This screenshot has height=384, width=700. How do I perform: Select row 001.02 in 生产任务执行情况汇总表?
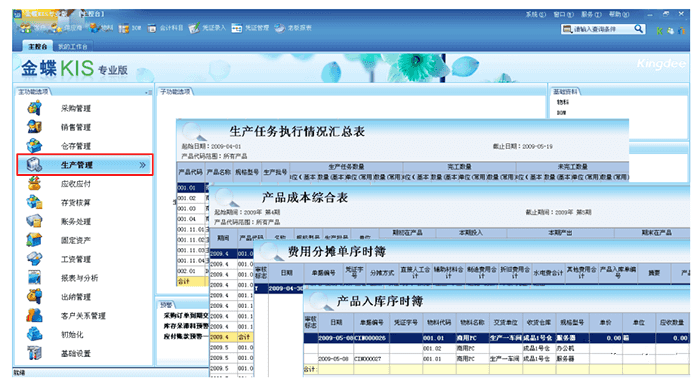[192, 198]
